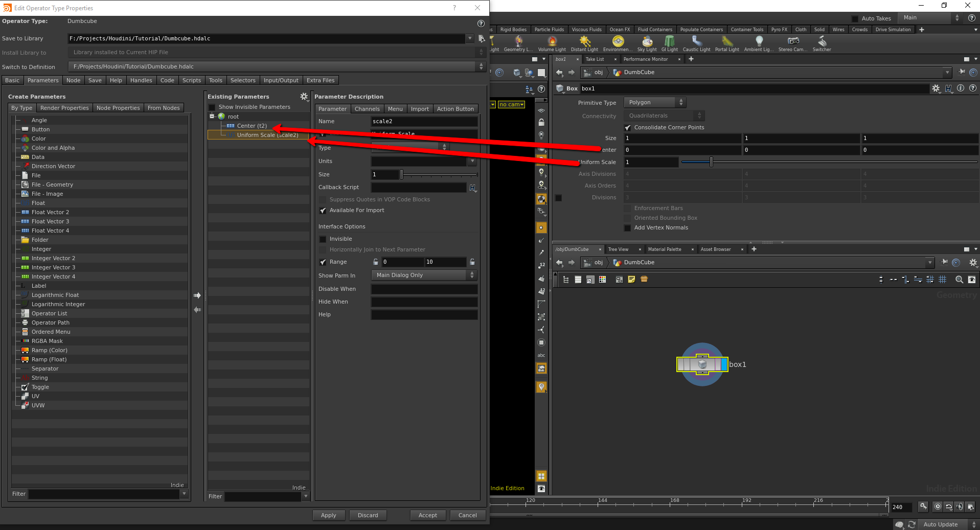Select the Environment Light shelf tool
This screenshot has width=980, height=530.
click(618, 43)
